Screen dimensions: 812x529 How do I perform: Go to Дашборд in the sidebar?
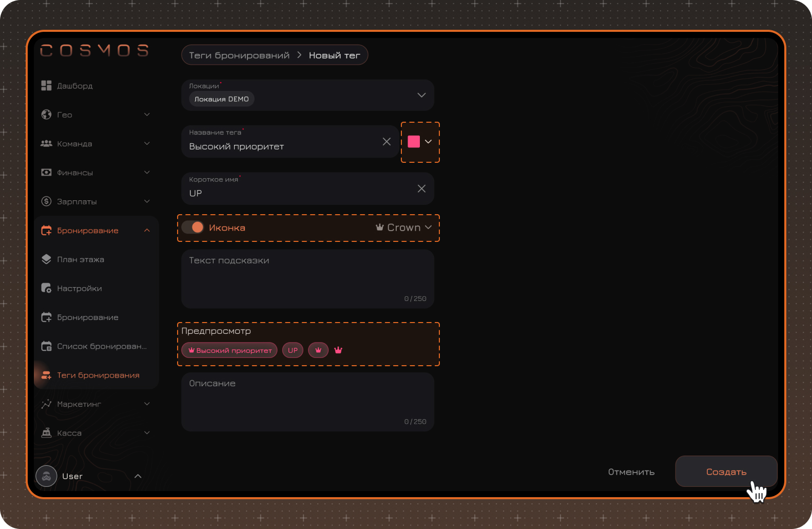click(x=75, y=86)
